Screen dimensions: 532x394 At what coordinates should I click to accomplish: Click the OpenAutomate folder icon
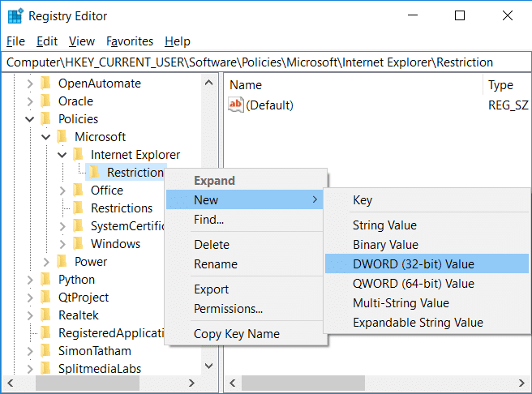45,84
